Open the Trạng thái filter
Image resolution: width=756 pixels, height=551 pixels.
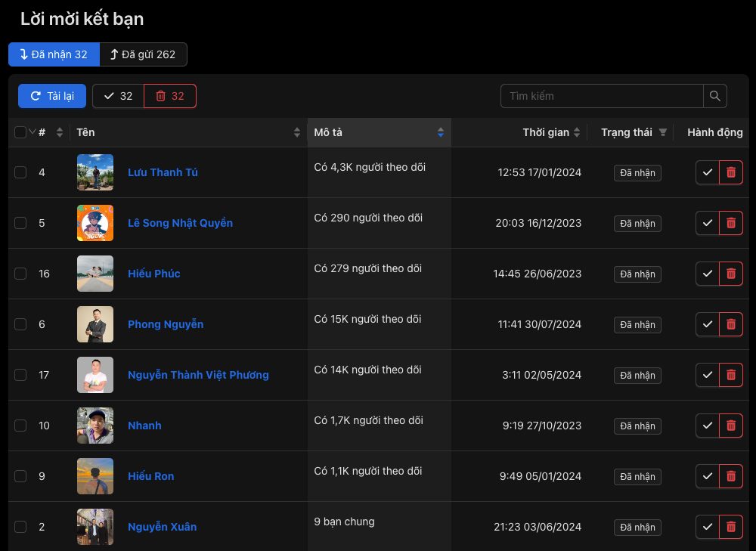[663, 132]
